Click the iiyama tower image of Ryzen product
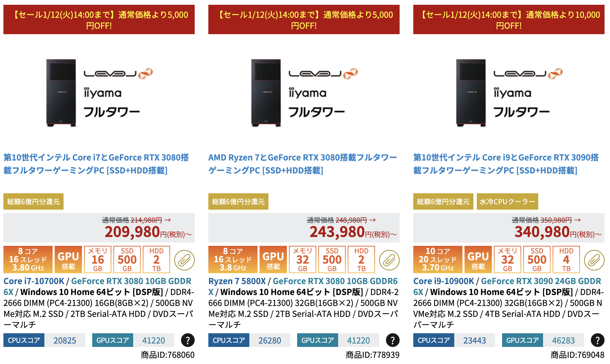This screenshot has width=610, height=364. [304, 93]
